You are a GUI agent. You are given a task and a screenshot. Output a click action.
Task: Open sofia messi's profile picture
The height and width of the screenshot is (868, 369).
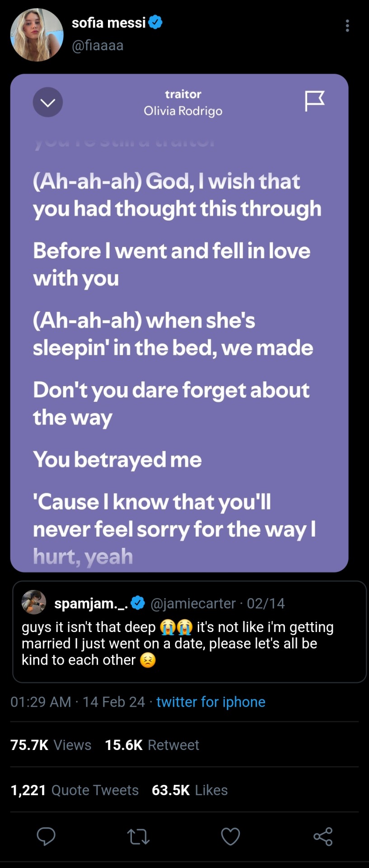[37, 35]
